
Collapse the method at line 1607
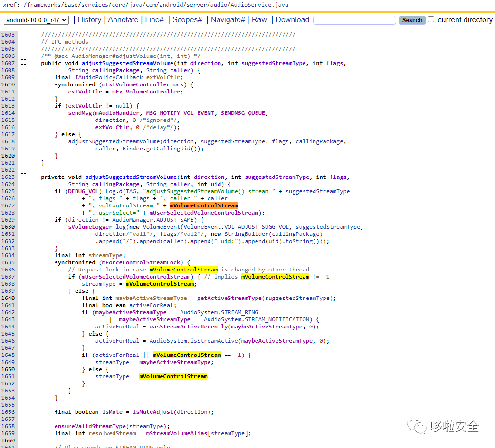click(23, 62)
